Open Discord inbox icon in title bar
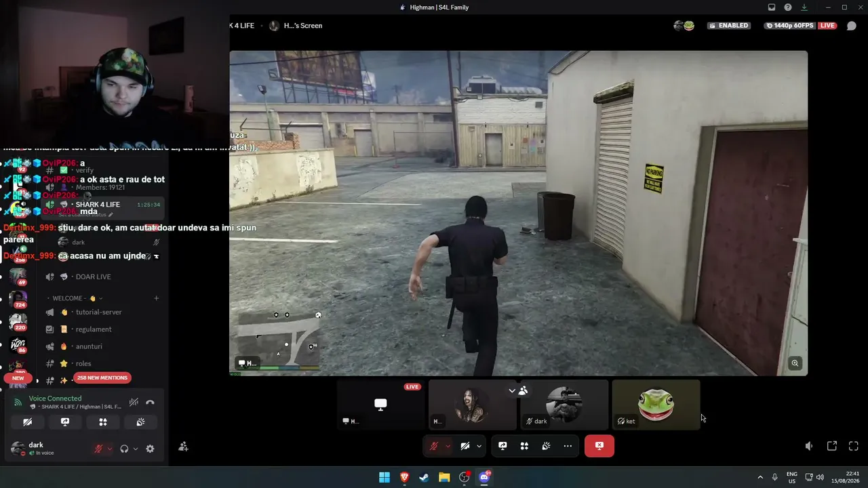 click(772, 7)
